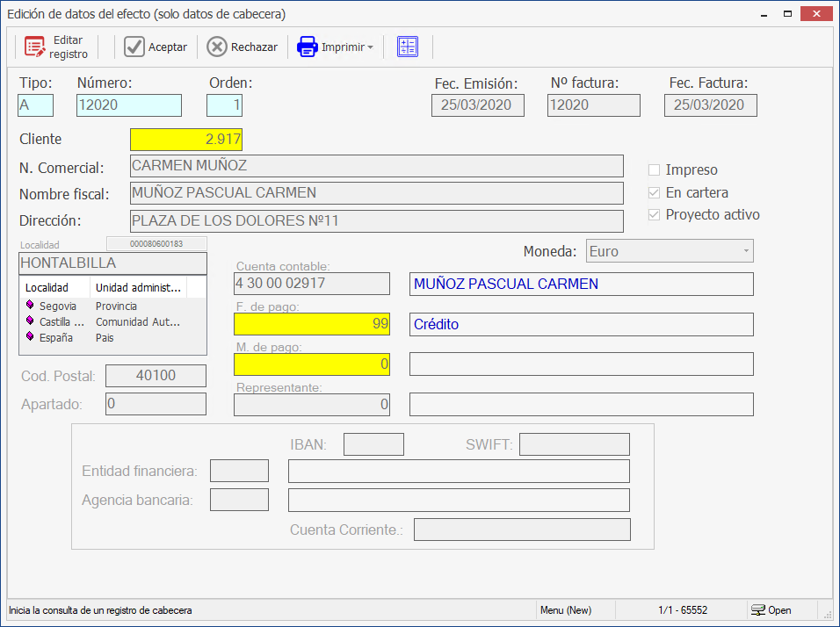This screenshot has width=840, height=627.
Task: Click the Imprimir printer icon
Action: (x=307, y=47)
